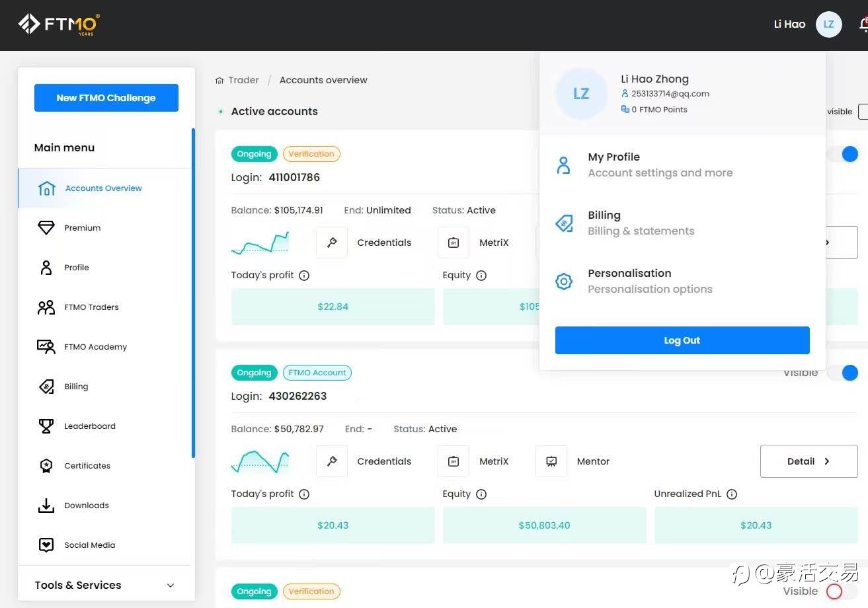The width and height of the screenshot is (868, 608).
Task: Open the Leaderboard trophy icon in sidebar
Action: point(46,426)
